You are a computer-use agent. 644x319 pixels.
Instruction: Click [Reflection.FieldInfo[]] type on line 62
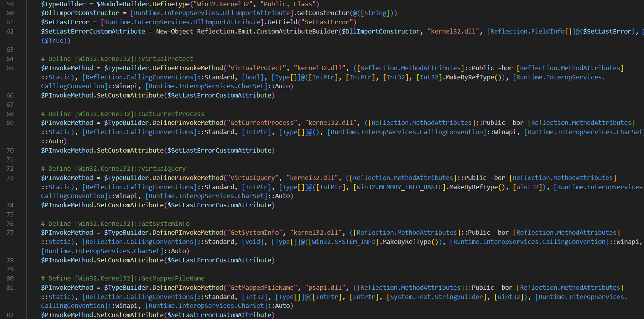pos(531,31)
